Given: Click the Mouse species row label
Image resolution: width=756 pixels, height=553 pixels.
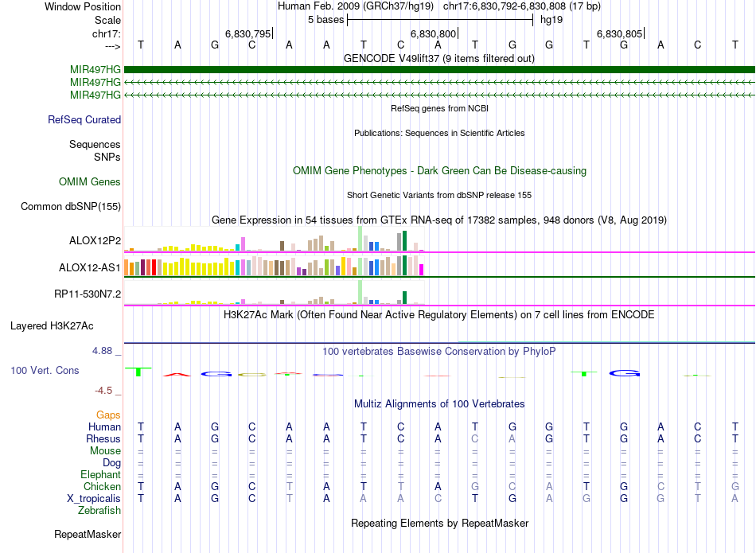Looking at the screenshot, I should 105,451.
